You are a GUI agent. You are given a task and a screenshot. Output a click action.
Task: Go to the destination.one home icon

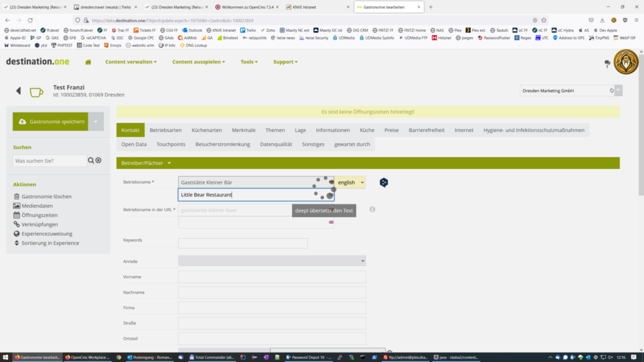click(88, 62)
